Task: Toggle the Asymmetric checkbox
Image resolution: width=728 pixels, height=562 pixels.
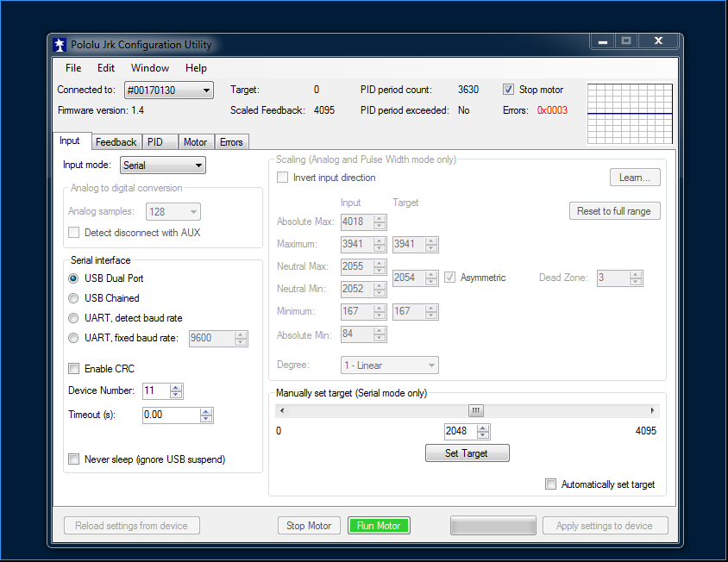Action: [x=450, y=278]
